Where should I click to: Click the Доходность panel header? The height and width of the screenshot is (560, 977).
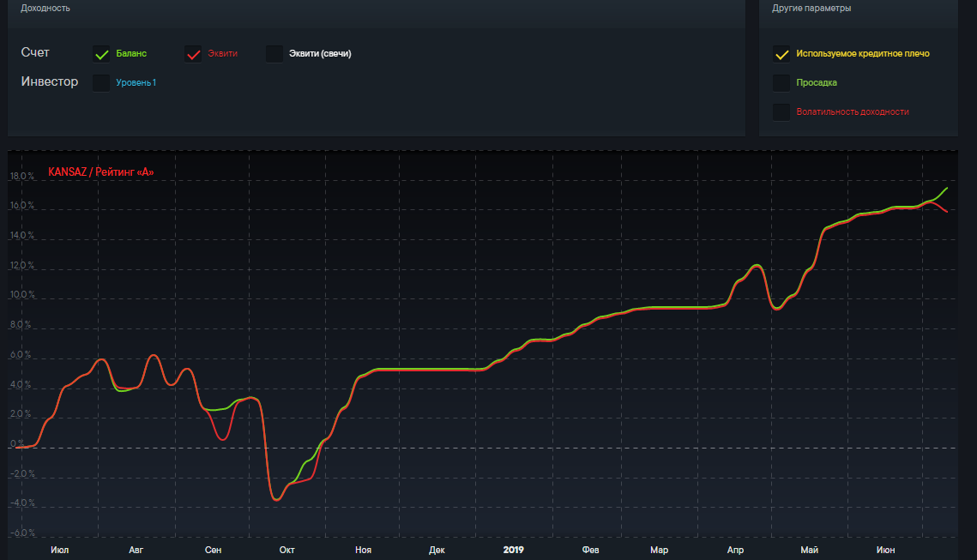click(45, 9)
